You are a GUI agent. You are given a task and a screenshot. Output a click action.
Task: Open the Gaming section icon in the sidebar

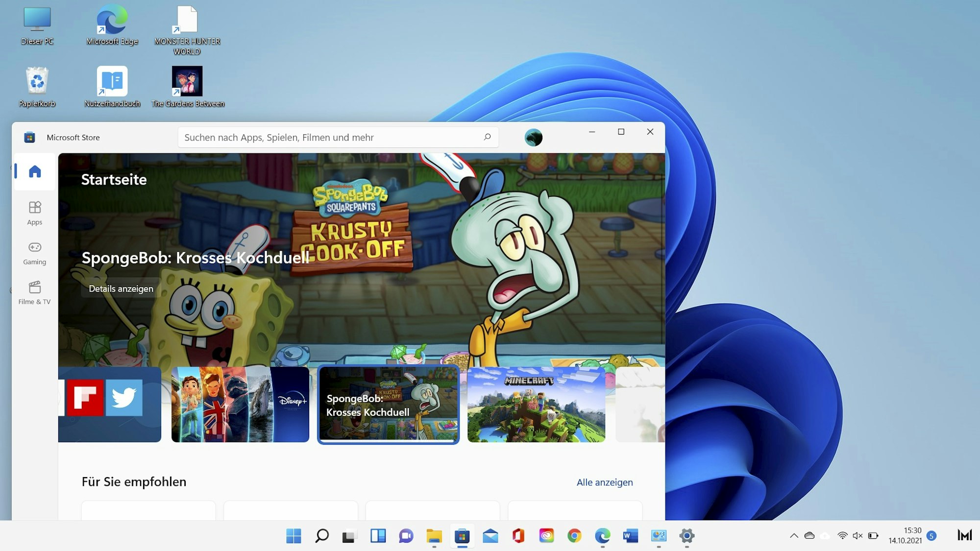[34, 252]
